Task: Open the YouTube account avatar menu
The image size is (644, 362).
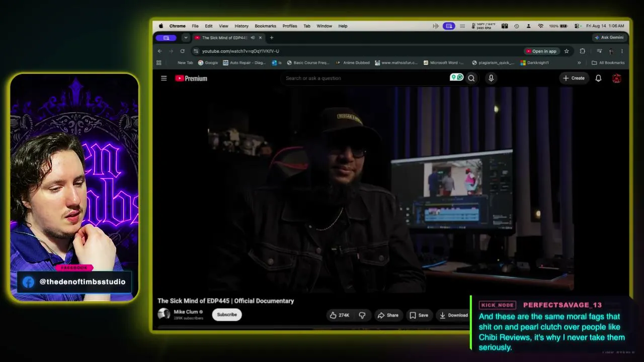Action: (616, 78)
